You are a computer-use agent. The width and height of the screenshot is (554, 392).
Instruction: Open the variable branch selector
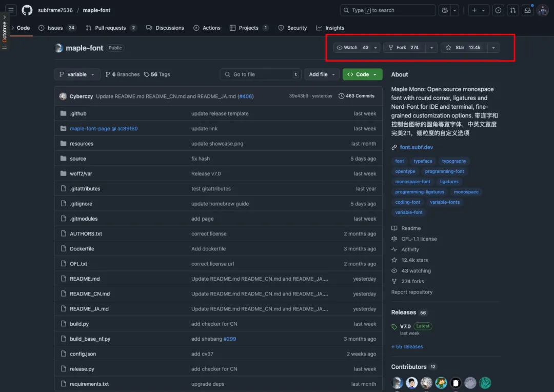coord(77,74)
